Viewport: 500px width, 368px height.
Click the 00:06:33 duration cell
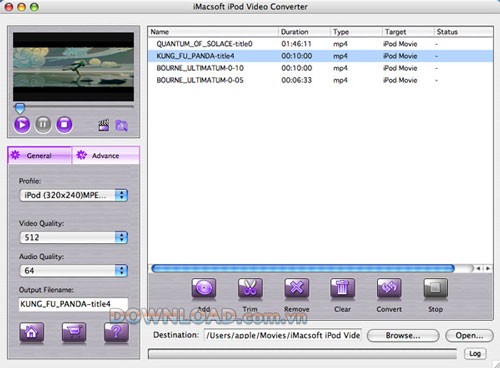point(296,80)
